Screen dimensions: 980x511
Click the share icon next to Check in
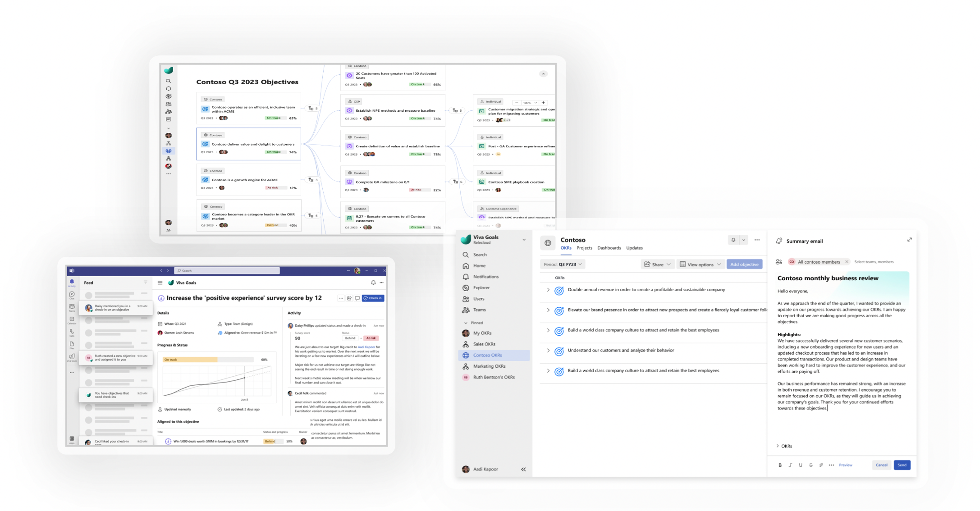[349, 298]
